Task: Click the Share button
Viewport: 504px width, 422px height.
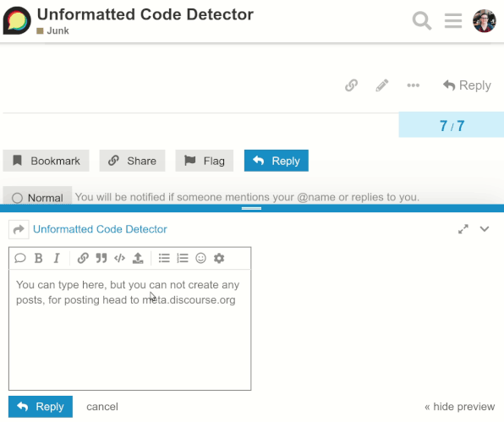Action: [132, 161]
